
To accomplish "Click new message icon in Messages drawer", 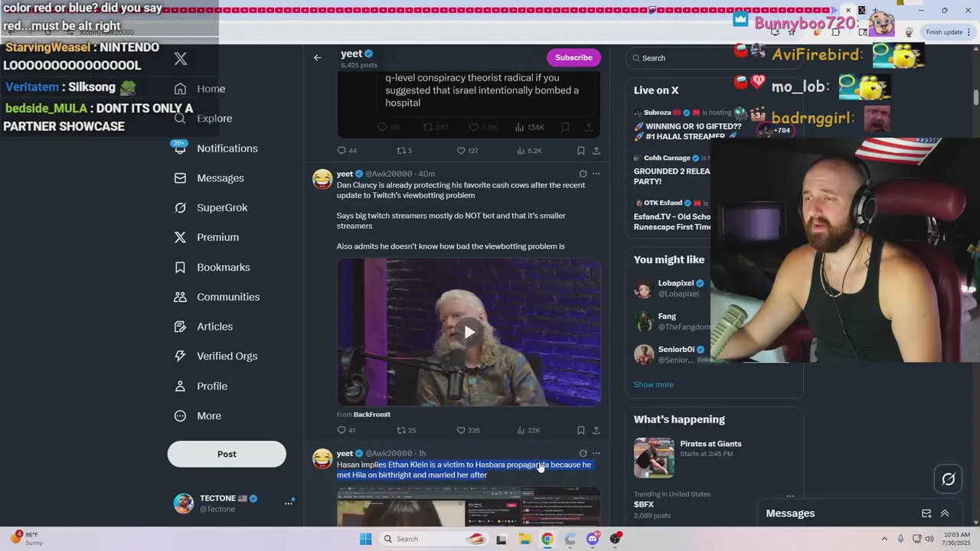I will [926, 514].
